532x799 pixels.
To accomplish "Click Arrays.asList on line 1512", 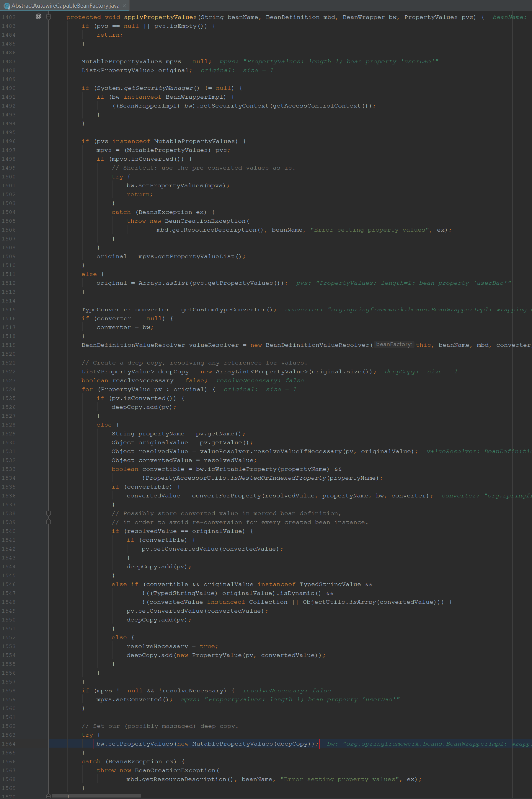I will point(163,283).
